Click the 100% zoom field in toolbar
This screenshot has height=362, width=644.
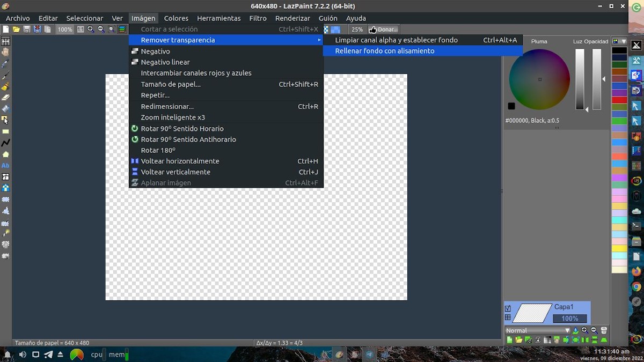(65, 29)
